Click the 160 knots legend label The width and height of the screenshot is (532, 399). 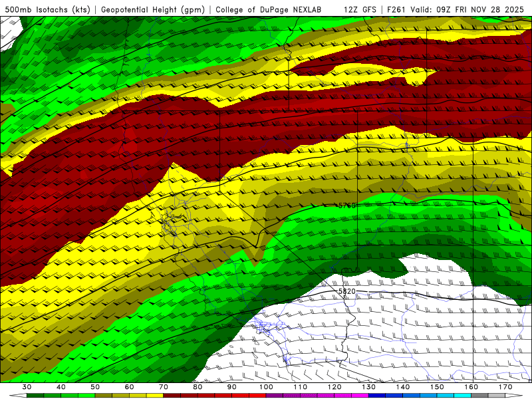(471, 387)
